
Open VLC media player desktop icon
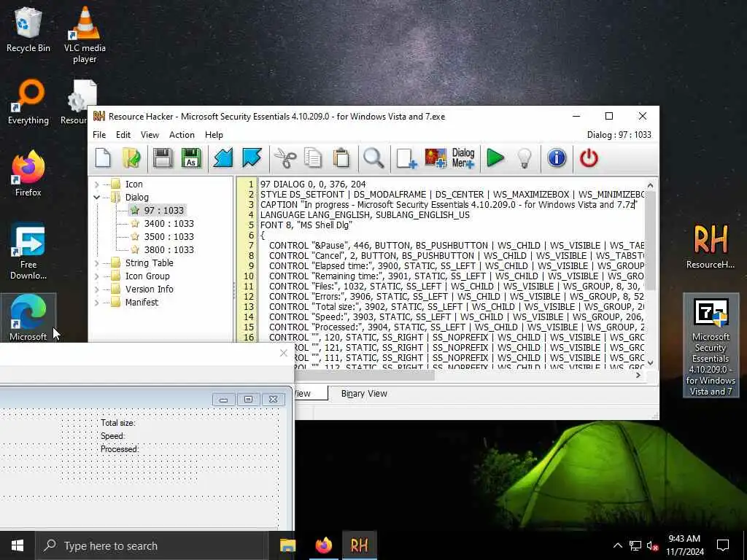click(85, 34)
